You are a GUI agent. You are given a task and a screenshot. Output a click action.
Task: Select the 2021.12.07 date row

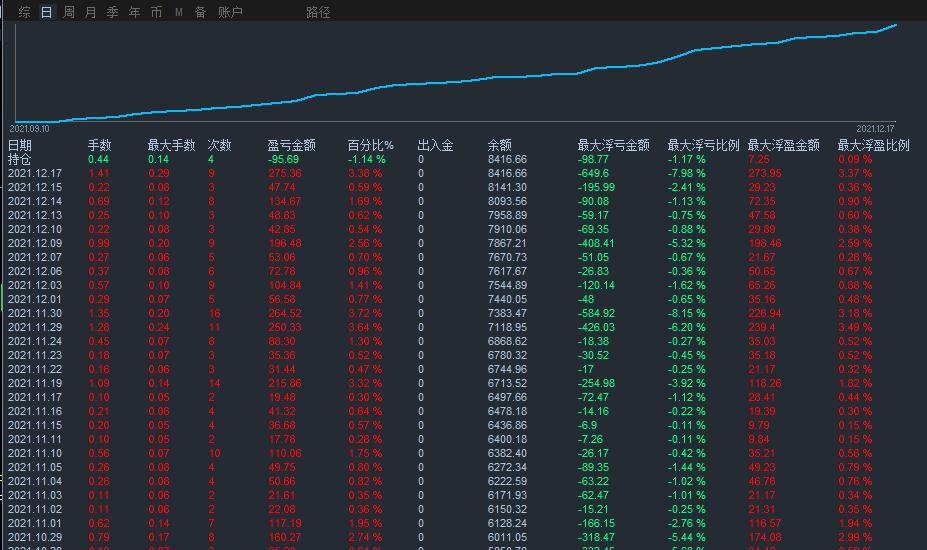(35, 257)
